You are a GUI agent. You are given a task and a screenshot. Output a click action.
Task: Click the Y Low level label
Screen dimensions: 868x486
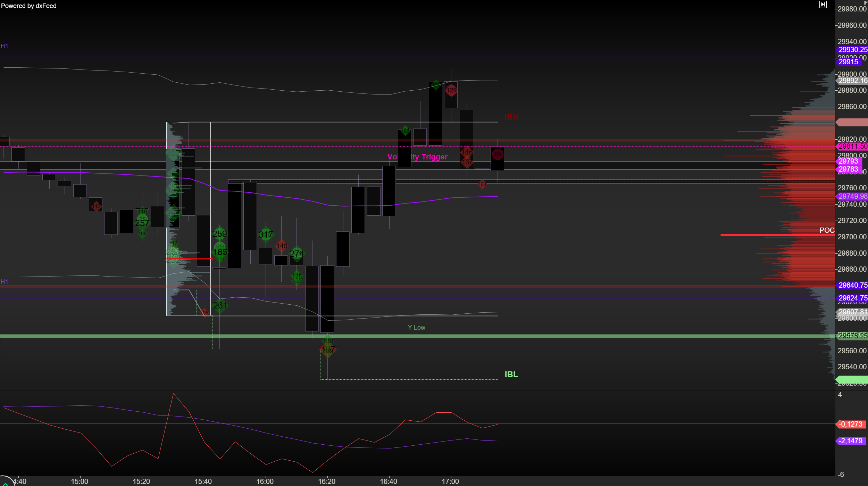(x=416, y=328)
